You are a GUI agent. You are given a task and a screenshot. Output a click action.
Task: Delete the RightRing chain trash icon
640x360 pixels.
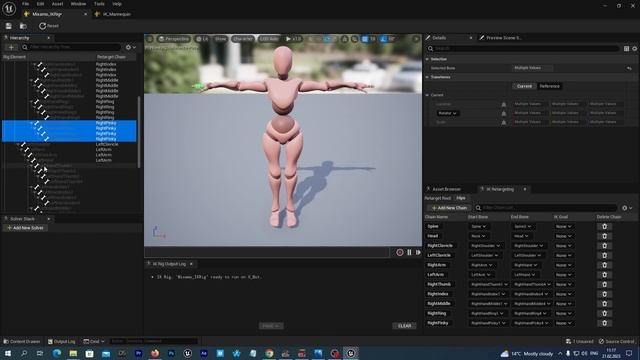pyautogui.click(x=604, y=313)
